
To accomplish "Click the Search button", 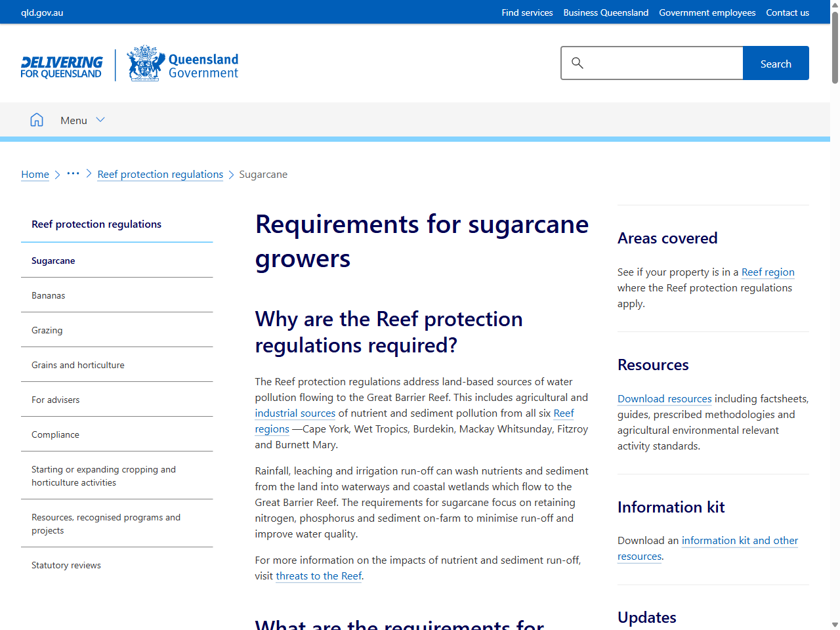I will (x=776, y=63).
